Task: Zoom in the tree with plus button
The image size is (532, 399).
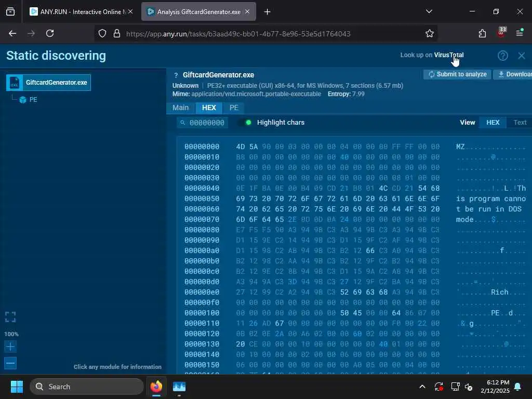Action: click(x=10, y=347)
